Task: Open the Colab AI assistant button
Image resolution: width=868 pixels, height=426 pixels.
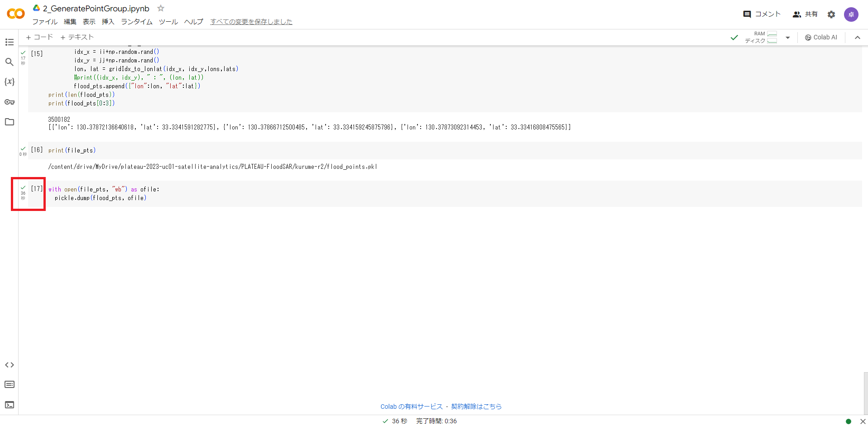Action: (x=821, y=37)
